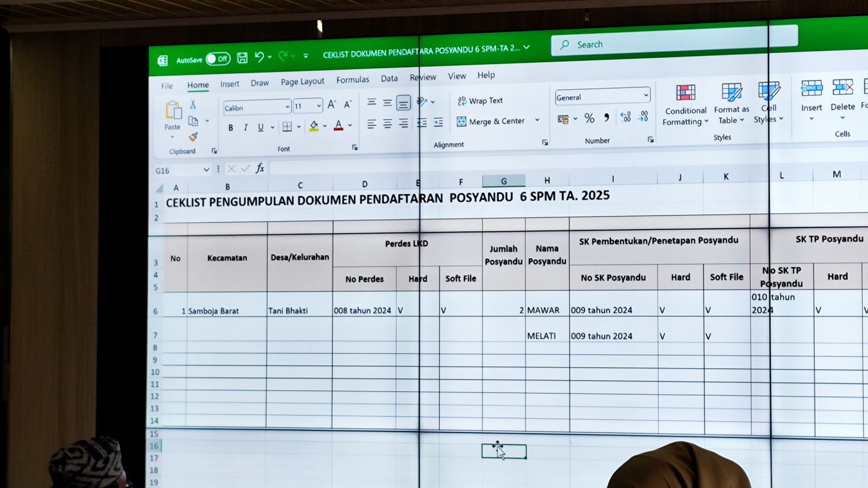
Task: Click the Undo arrow icon
Action: click(259, 57)
